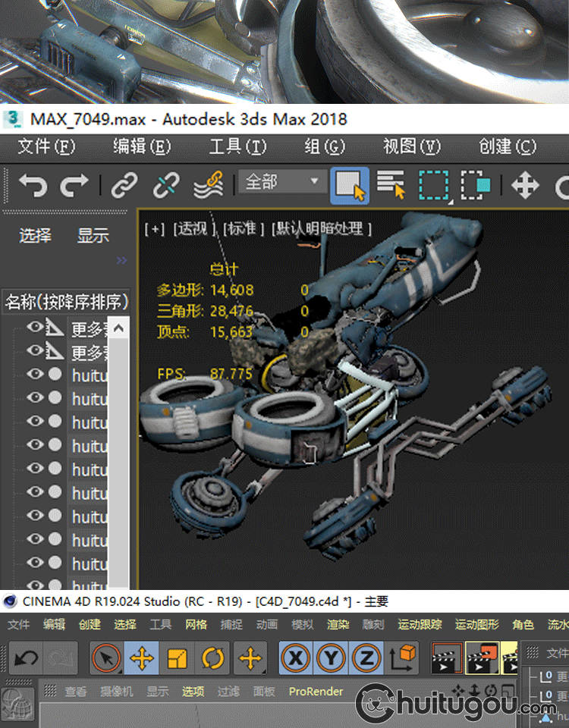Click the Bind to Space Warp icon

[207, 185]
